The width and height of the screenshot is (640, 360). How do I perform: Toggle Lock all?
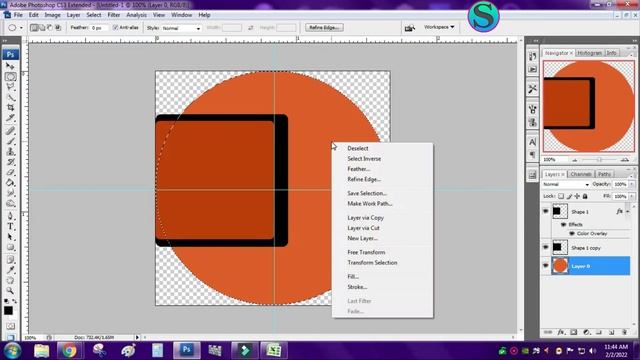tap(585, 196)
